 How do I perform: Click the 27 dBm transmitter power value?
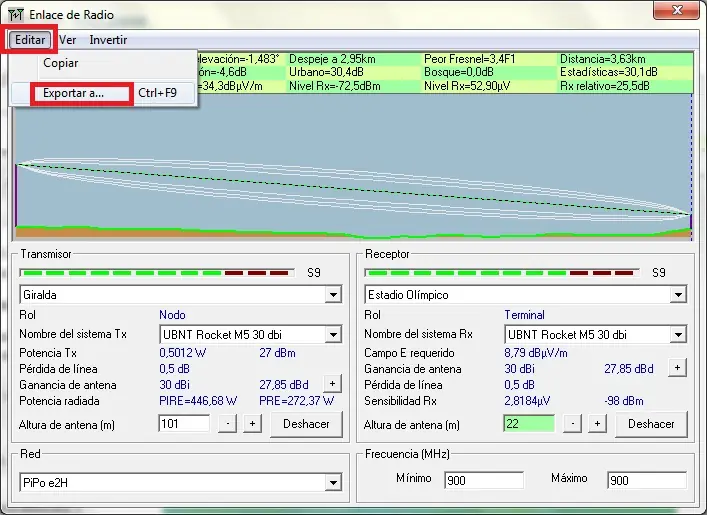pyautogui.click(x=277, y=353)
